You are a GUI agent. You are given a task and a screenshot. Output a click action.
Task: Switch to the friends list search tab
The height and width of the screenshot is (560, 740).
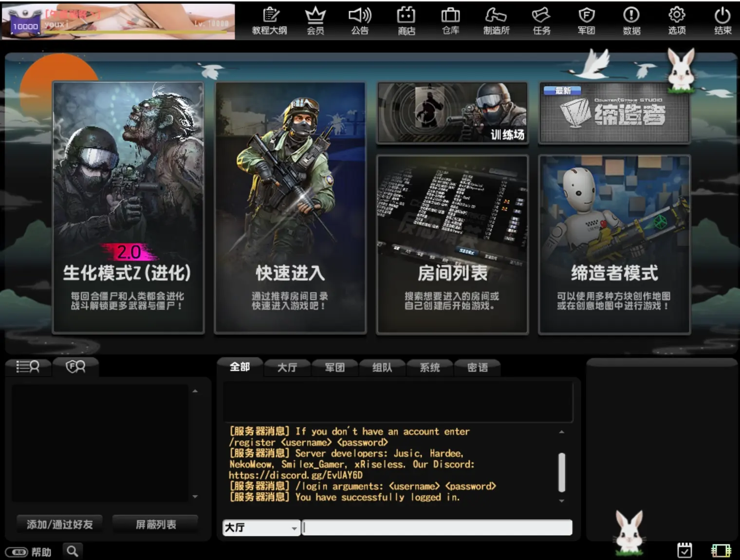tap(28, 367)
